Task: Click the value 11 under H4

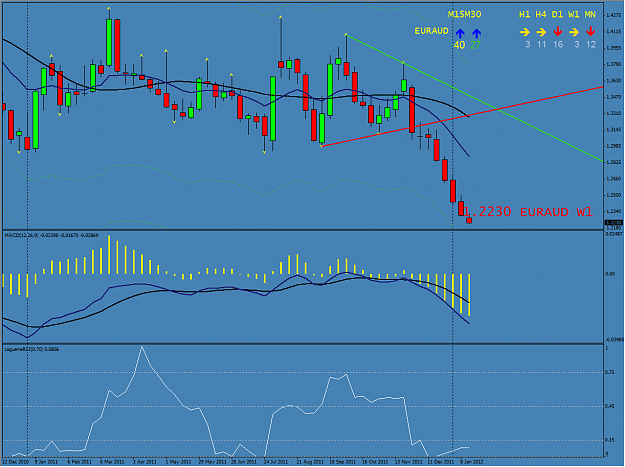Action: tap(541, 45)
